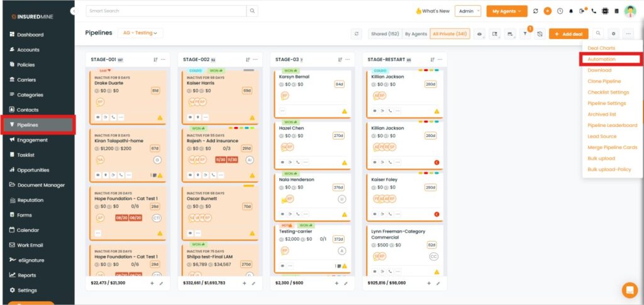Switch to the By Agents view

[416, 34]
